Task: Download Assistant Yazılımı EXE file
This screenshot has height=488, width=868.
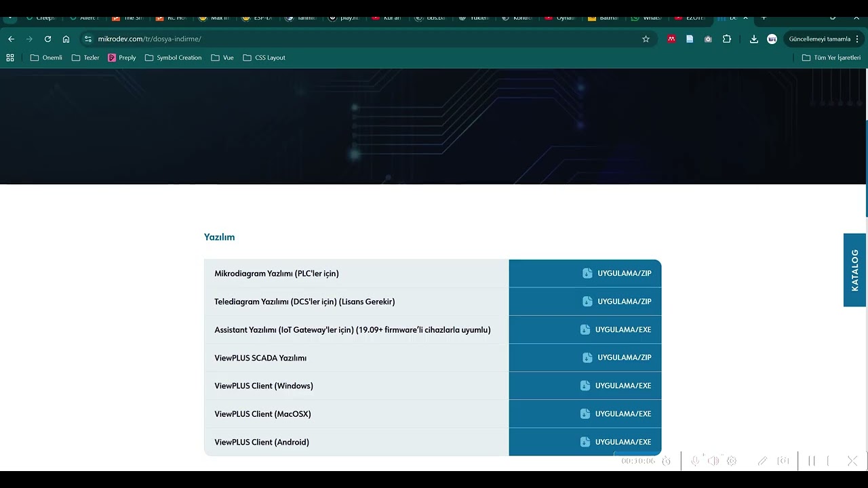Action: click(x=616, y=330)
